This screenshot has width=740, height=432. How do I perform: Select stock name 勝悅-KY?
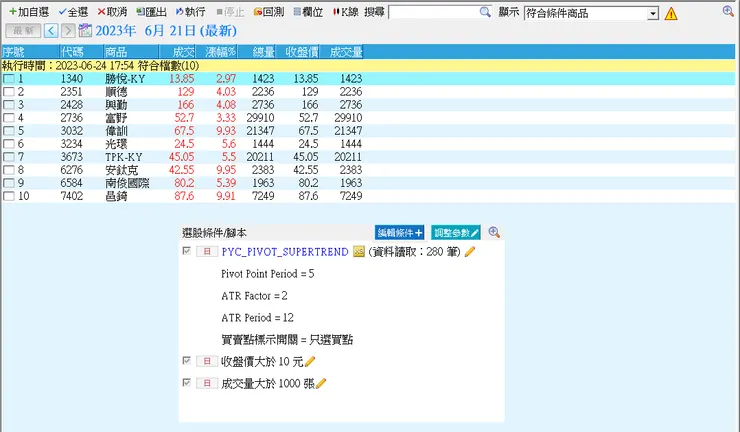[x=125, y=79]
